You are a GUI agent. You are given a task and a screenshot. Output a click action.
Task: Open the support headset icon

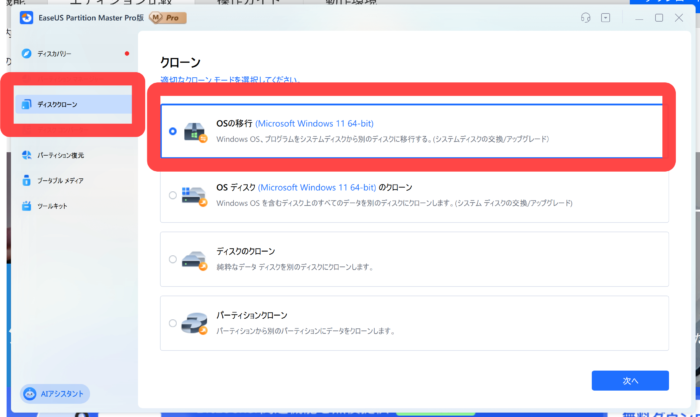(585, 18)
